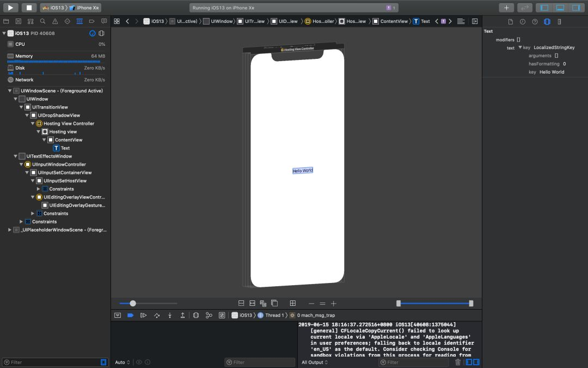The height and width of the screenshot is (368, 588).
Task: Stop the running iOS13 app
Action: click(29, 8)
